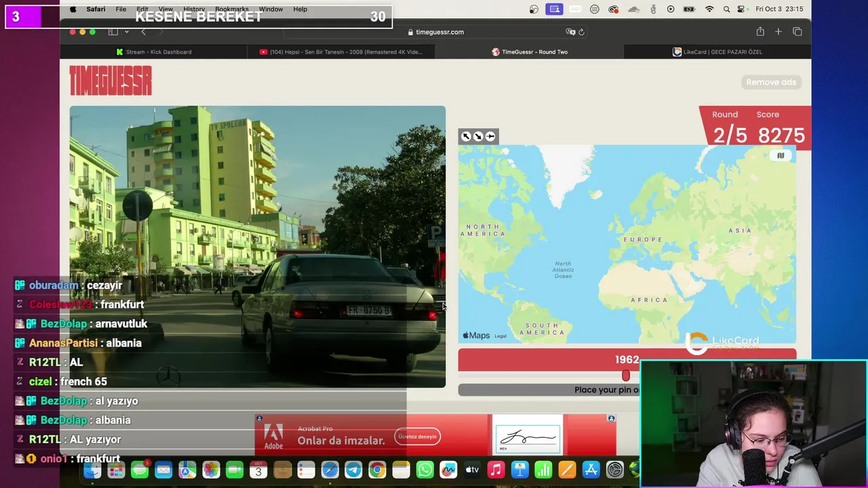Click the cloud icon in menu bar
This screenshot has height=488, width=868.
tap(634, 9)
